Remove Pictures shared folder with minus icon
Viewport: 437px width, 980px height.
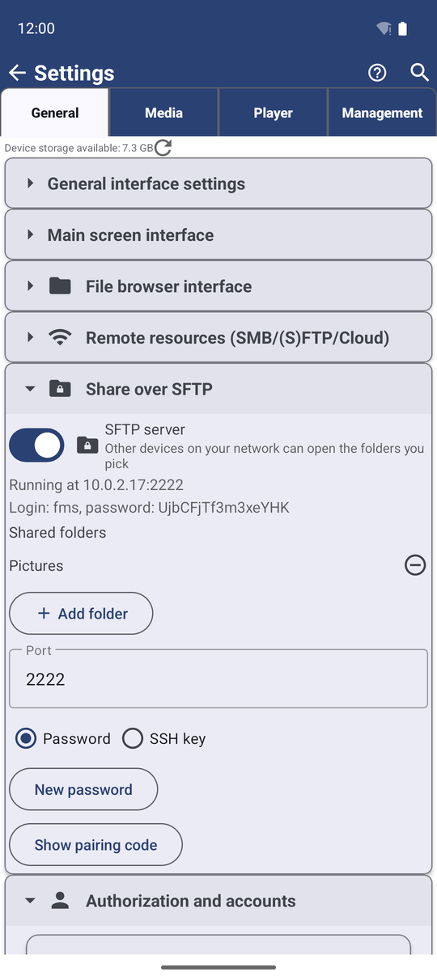point(415,565)
